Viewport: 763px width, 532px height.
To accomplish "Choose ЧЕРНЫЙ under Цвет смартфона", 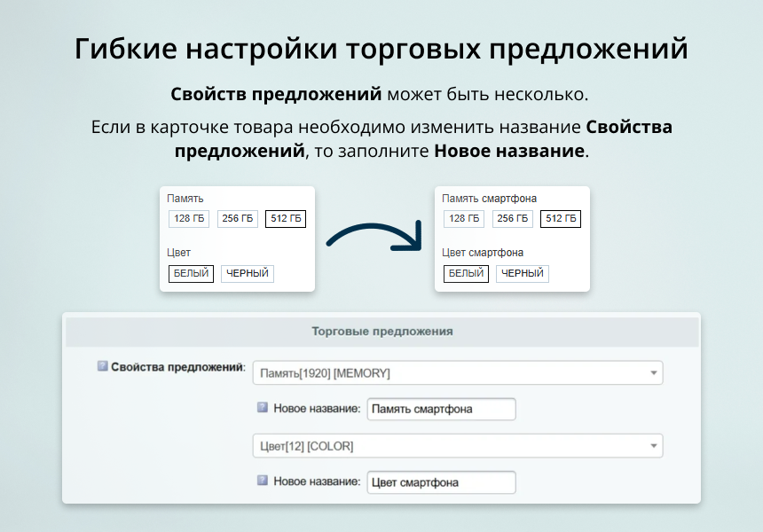I will coord(523,274).
